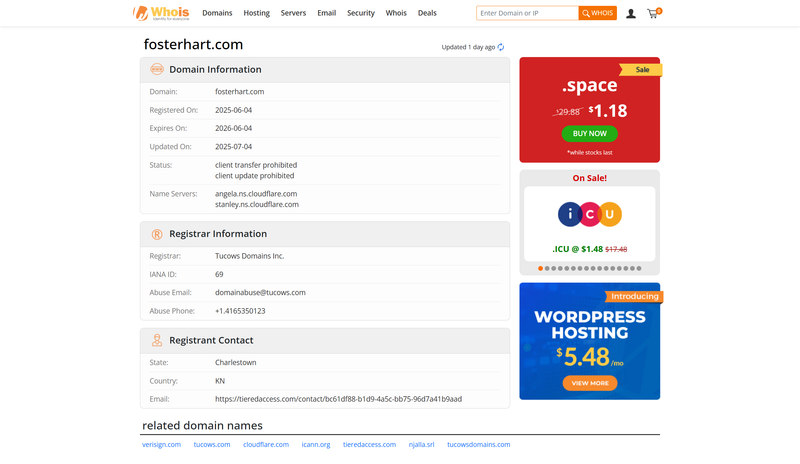800x464 pixels.
Task: Click VIEW MORE on WordPress Hosting ad
Action: pyautogui.click(x=590, y=383)
